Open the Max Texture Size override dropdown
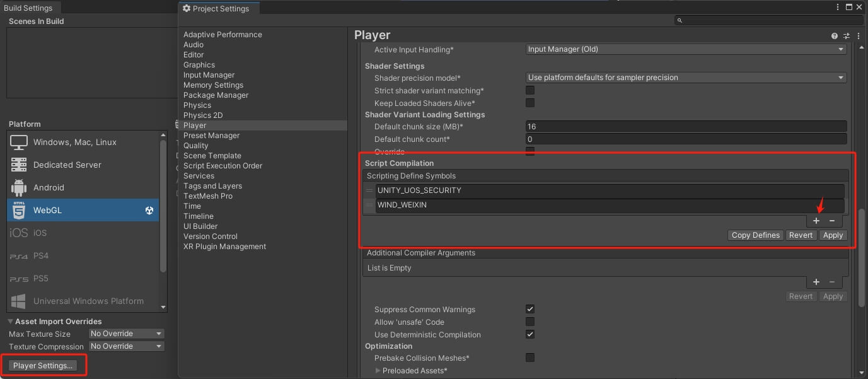868x379 pixels. pyautogui.click(x=126, y=334)
